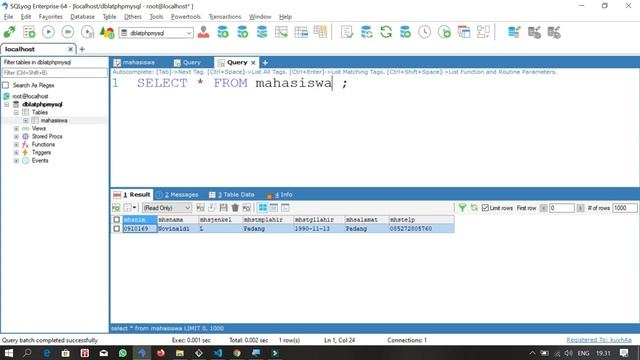
Task: Select the mhsnama column header
Action: pyautogui.click(x=178, y=220)
